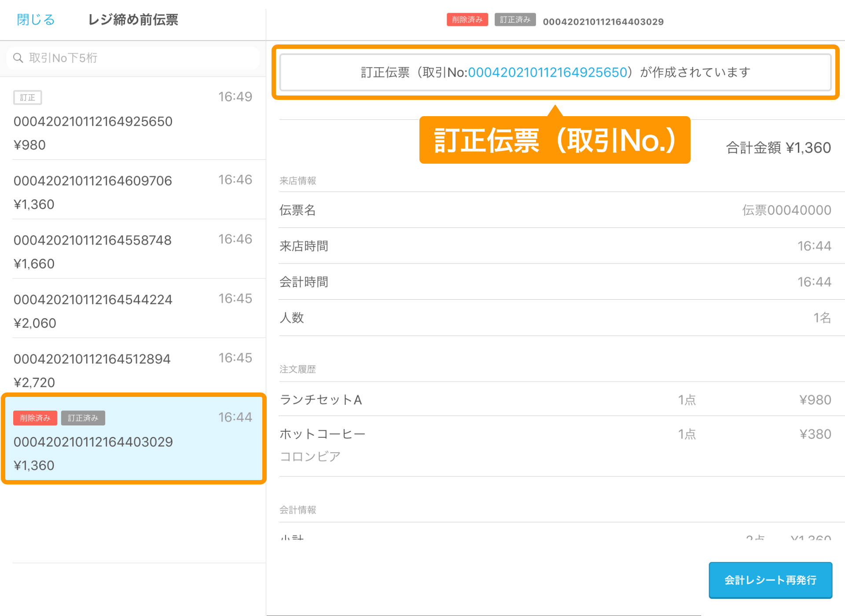Click the search magnifier icon

(x=18, y=58)
